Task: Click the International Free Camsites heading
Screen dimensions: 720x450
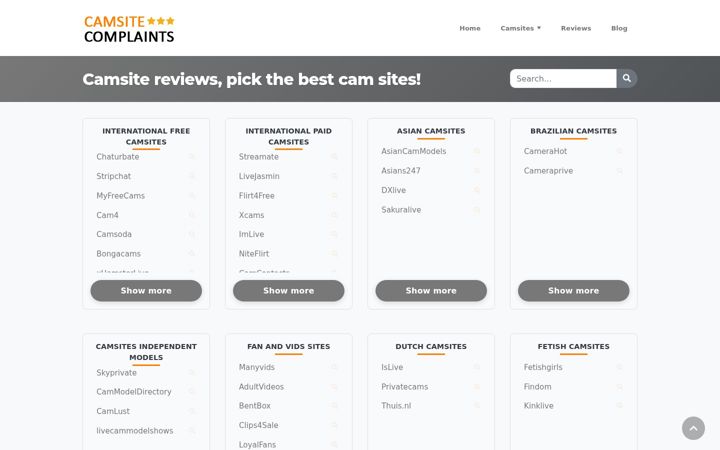Action: [x=146, y=136]
